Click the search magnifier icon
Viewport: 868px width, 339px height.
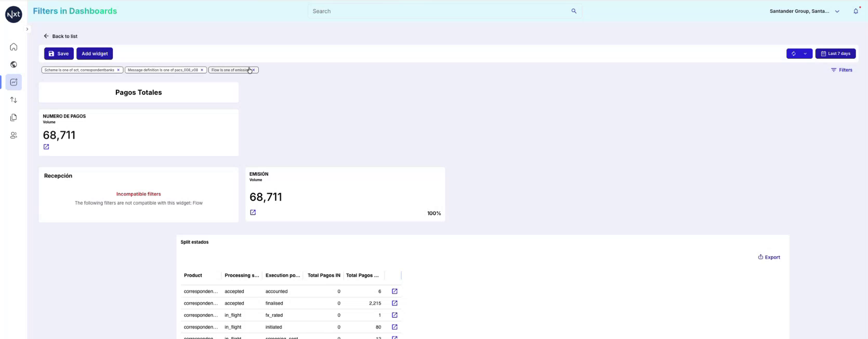point(574,11)
